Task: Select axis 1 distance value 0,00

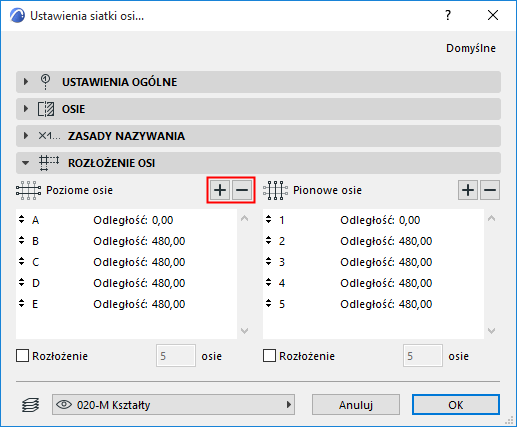Action: (x=410, y=220)
